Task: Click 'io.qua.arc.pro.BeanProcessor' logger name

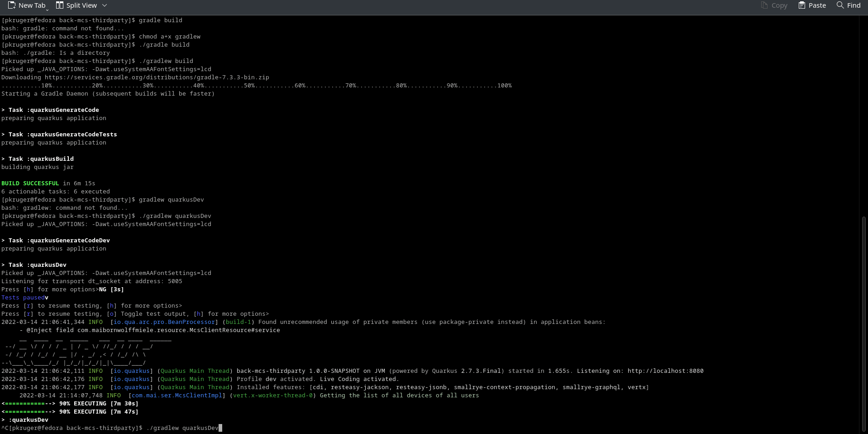Action: (x=164, y=322)
